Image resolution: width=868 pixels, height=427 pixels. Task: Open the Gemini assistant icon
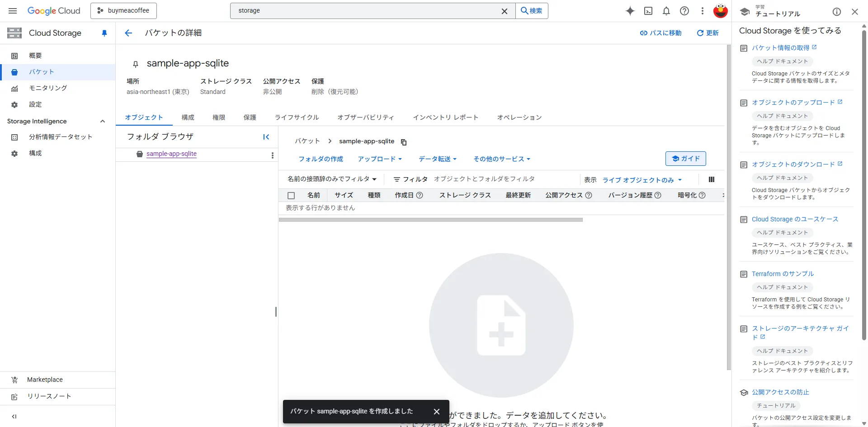(x=630, y=11)
